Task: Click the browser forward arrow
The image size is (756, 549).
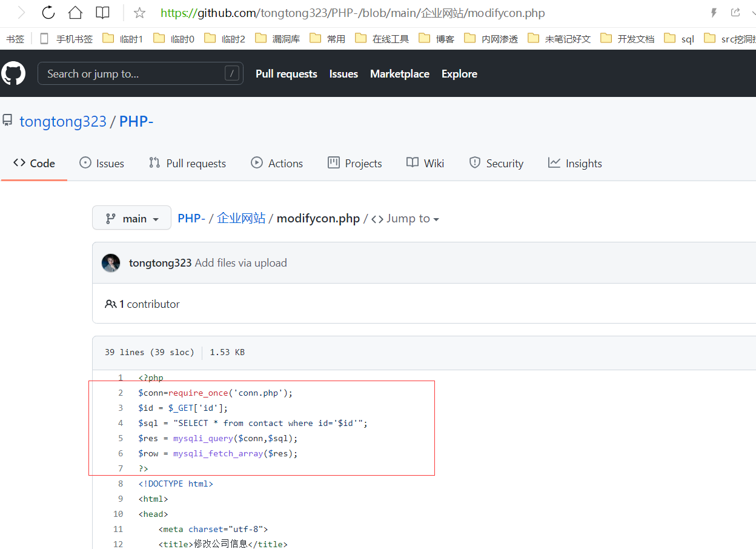Action: [x=22, y=13]
